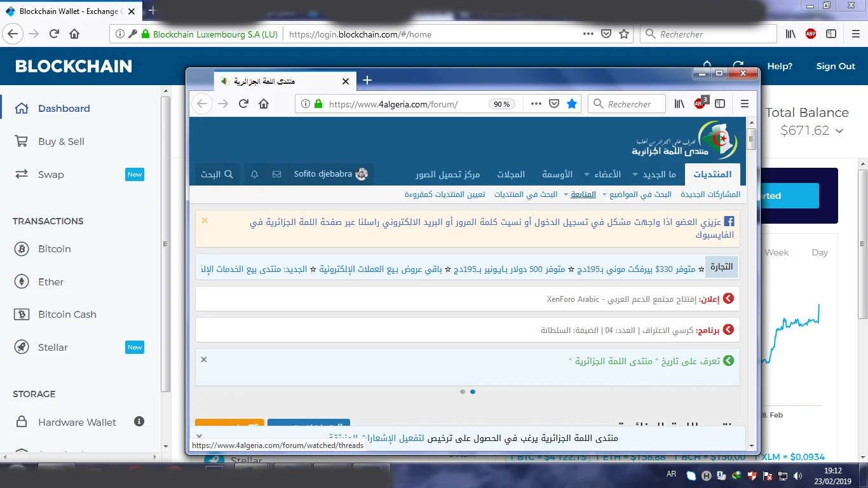The image size is (868, 488).
Task: Open the envelope messages icon in forum header
Action: coord(276,174)
